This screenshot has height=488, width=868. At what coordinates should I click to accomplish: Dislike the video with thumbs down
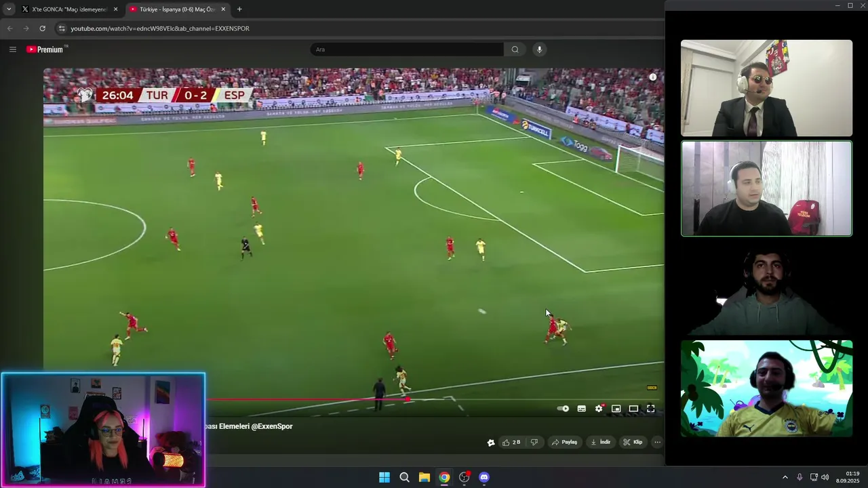[x=534, y=443]
